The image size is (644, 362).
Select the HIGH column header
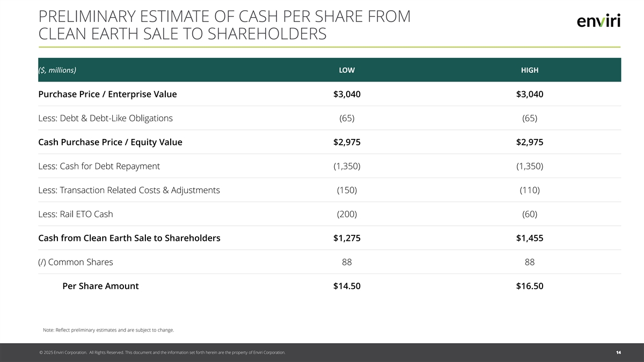(x=529, y=70)
